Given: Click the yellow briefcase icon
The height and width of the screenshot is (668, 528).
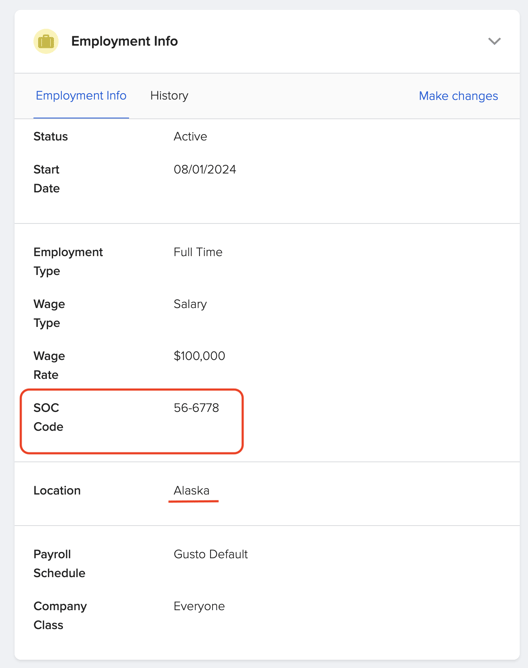Looking at the screenshot, I should coord(46,41).
